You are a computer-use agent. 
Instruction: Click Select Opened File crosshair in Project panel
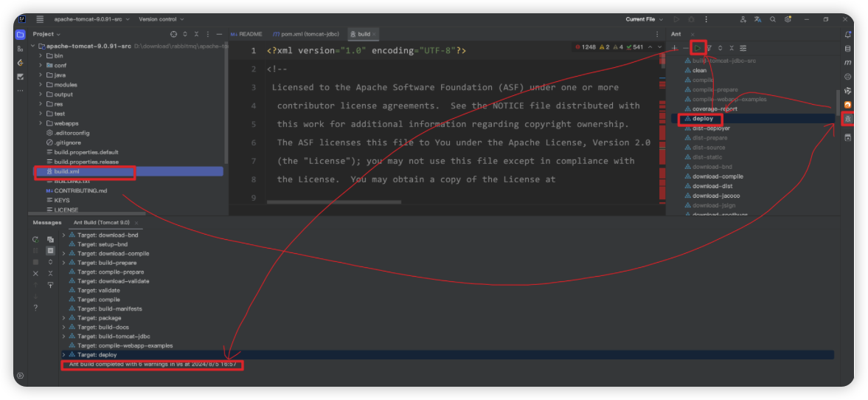coord(173,35)
